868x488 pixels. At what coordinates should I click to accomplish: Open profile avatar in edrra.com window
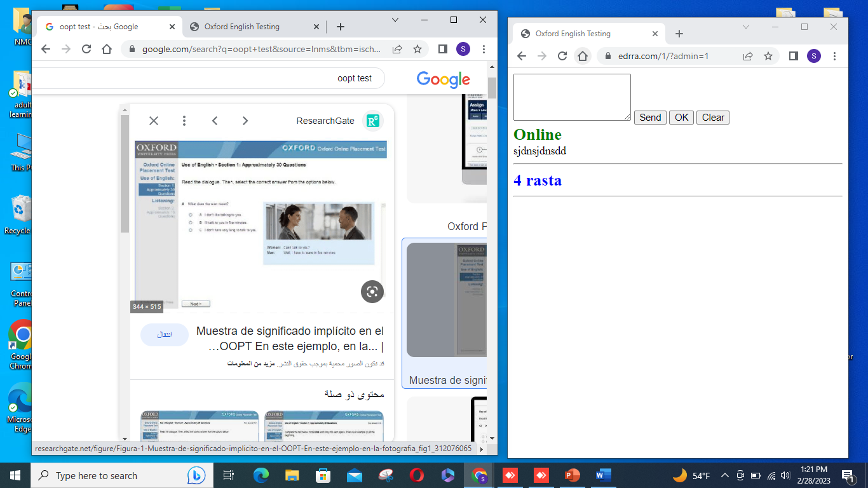(814, 56)
